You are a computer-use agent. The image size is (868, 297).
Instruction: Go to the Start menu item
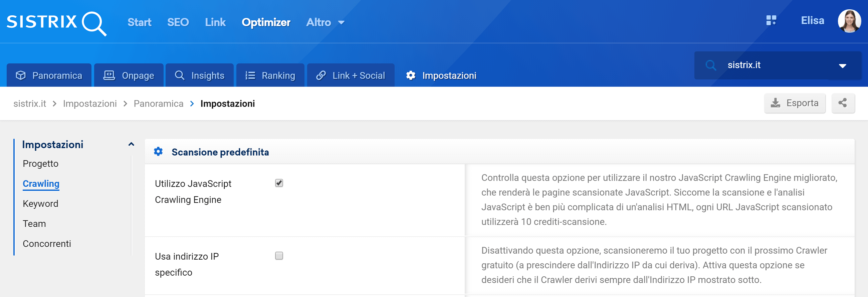point(139,22)
